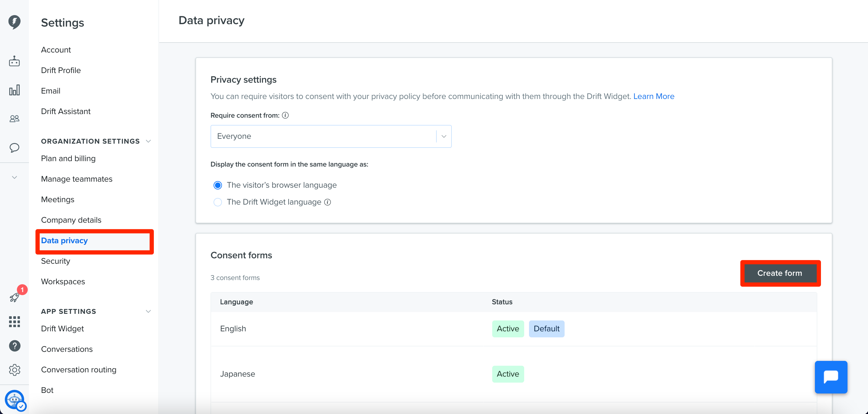Select Data privacy in sidebar
The width and height of the screenshot is (868, 414).
coord(64,241)
